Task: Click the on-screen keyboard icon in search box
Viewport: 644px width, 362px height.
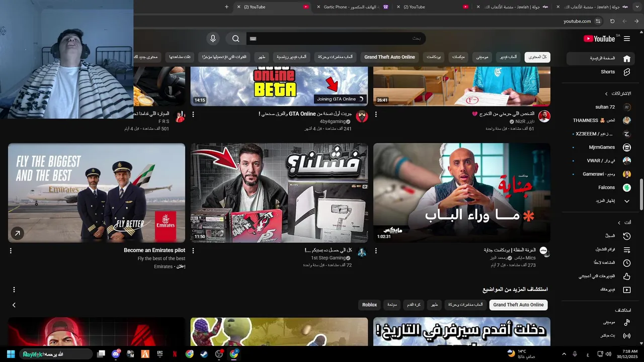Action: (x=253, y=39)
